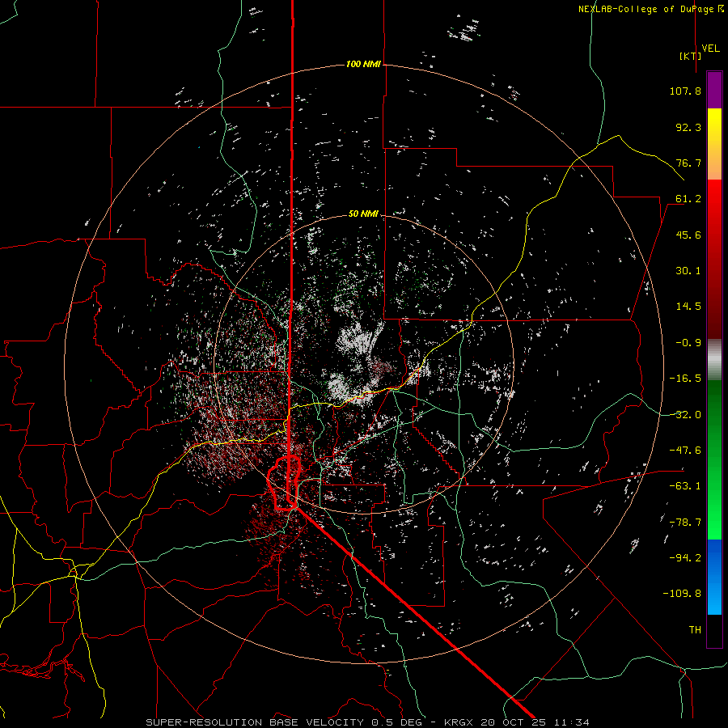Select the -94.2 velocity scale value
The height and width of the screenshot is (728, 728).
pyautogui.click(x=685, y=557)
